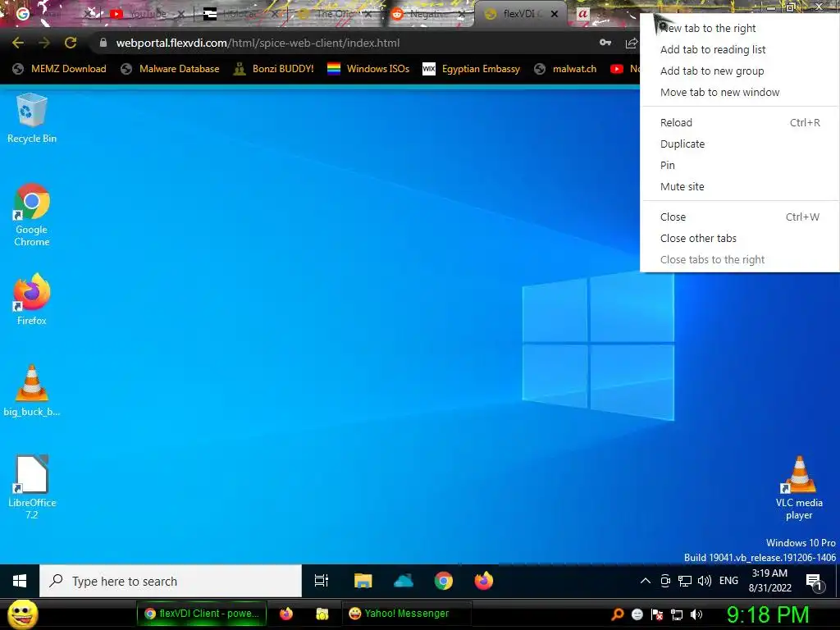Click the flexVDI Client host taskbar button
This screenshot has height=630, width=840.
coord(202,614)
